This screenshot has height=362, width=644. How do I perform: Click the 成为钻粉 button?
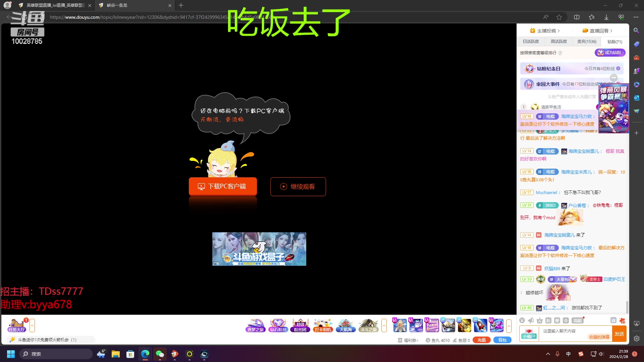pyautogui.click(x=610, y=53)
